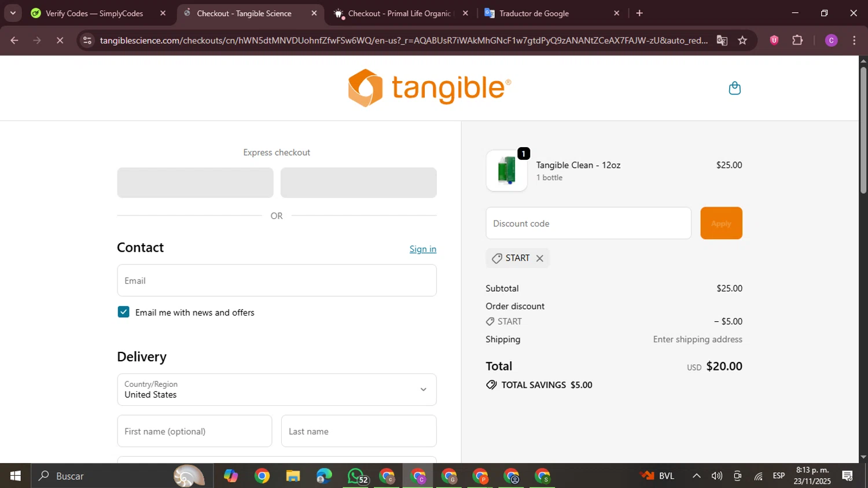Focus the Discount code field
The height and width of the screenshot is (488, 868).
pos(589,223)
